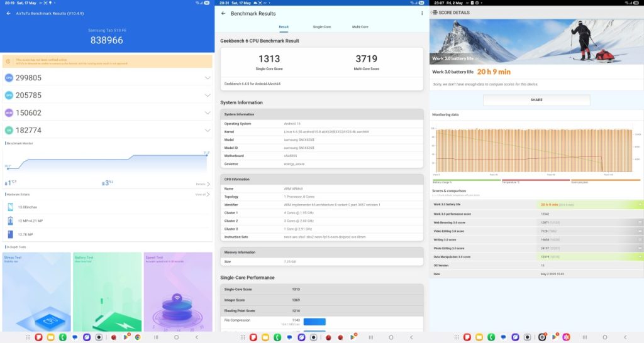Select the Geekbench Result tab
644x343 pixels.
point(284,27)
